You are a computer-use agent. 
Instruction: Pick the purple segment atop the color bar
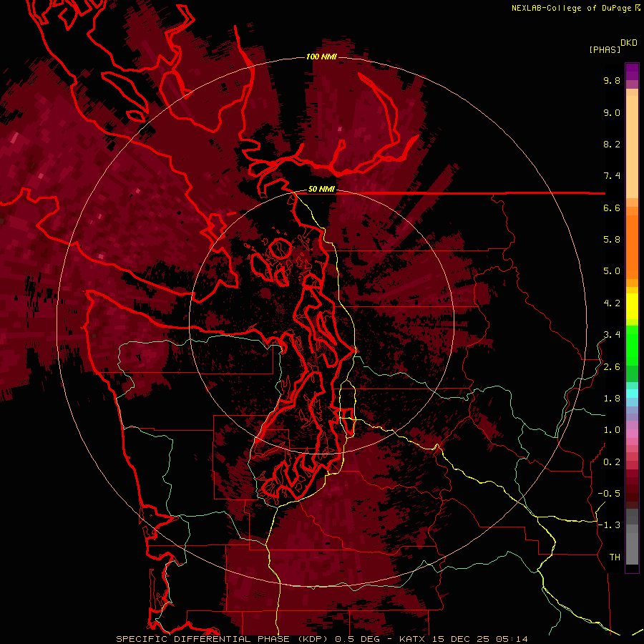(632, 72)
